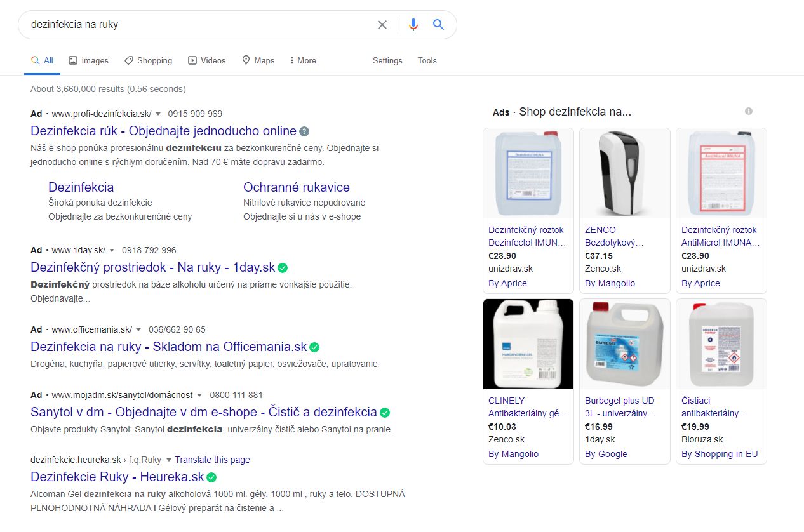804x532 pixels.
Task: Switch to the Videos tab
Action: pos(207,60)
